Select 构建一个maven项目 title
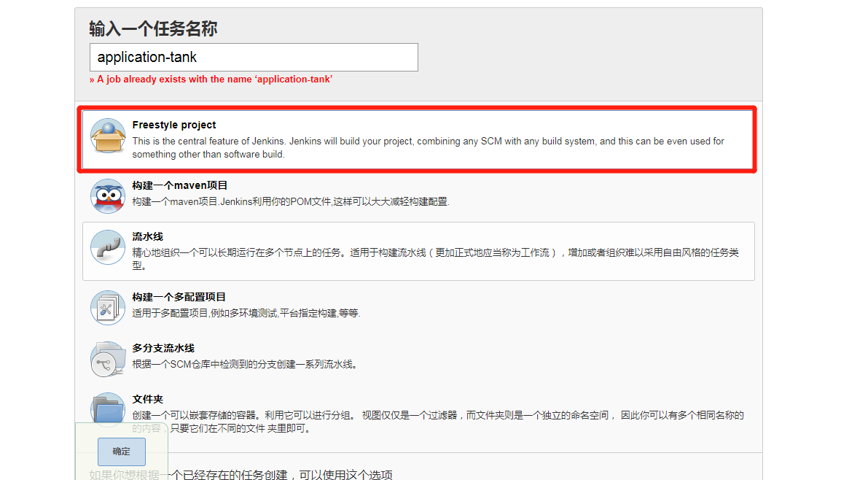 [180, 185]
